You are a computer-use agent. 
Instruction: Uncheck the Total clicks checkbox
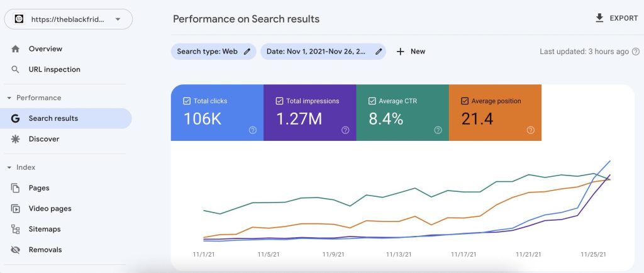tap(186, 101)
